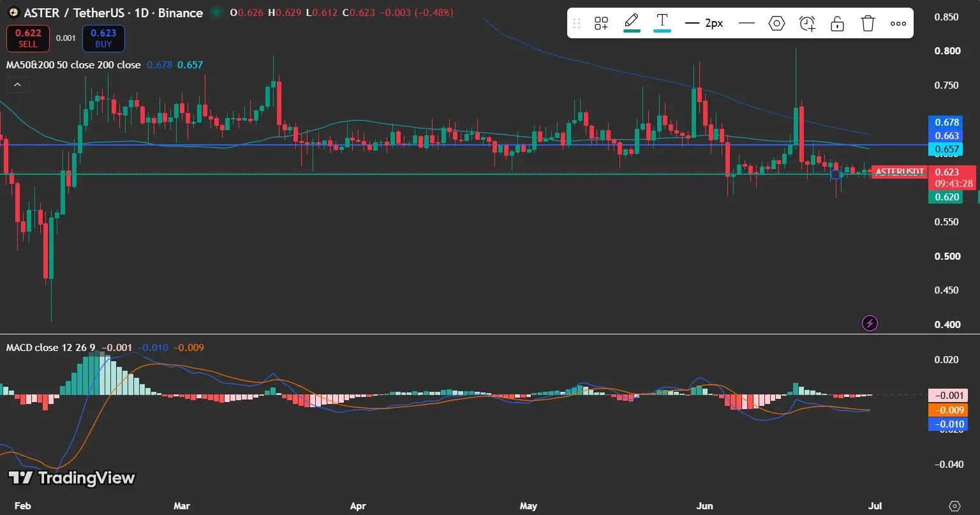Click the May label on time axis
980x515 pixels.
pos(528,505)
